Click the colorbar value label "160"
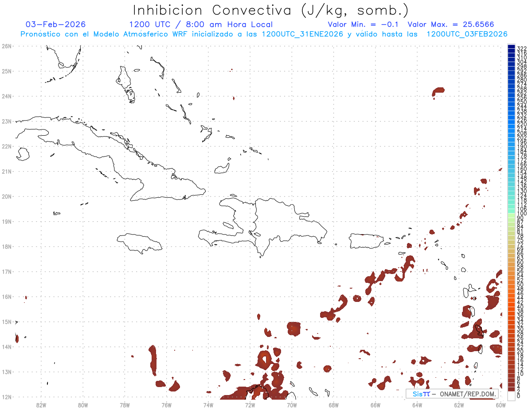 point(522,168)
